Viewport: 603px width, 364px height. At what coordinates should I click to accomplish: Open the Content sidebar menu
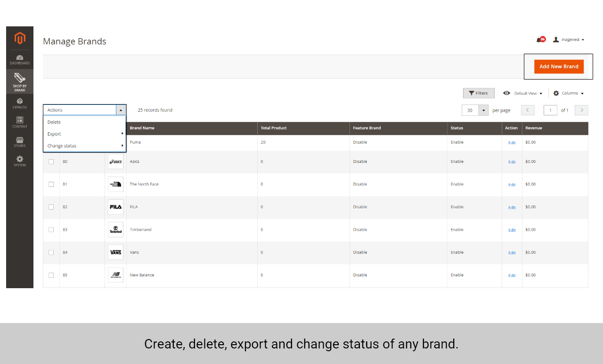pyautogui.click(x=19, y=122)
